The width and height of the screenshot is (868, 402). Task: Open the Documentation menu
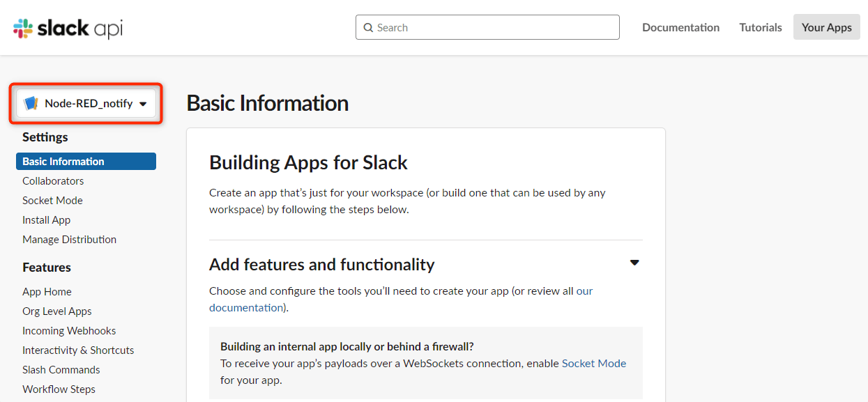pos(680,27)
